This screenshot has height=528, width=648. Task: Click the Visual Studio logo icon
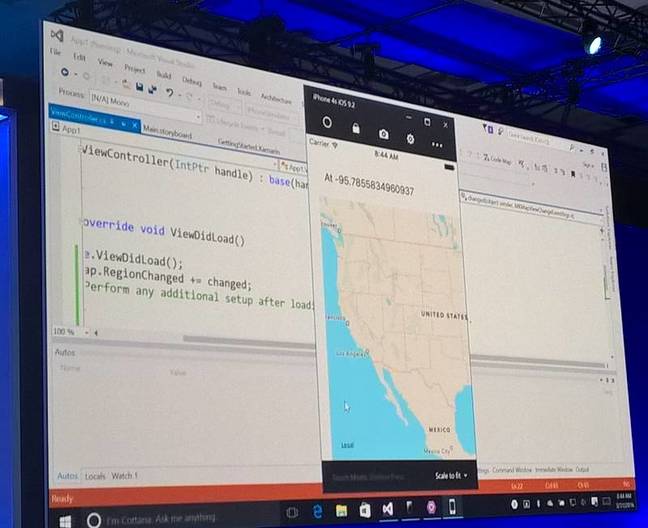[57, 36]
